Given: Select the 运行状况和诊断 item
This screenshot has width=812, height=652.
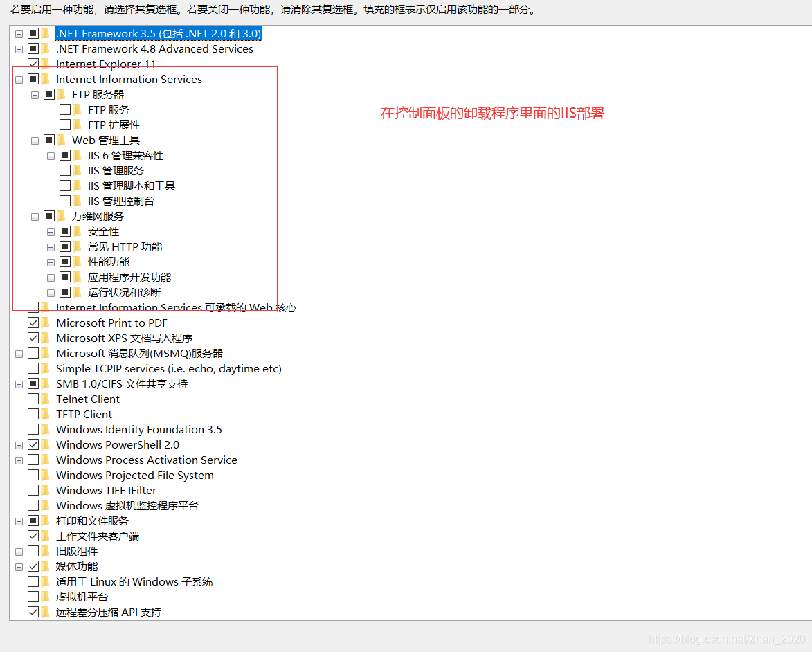Looking at the screenshot, I should point(125,293).
